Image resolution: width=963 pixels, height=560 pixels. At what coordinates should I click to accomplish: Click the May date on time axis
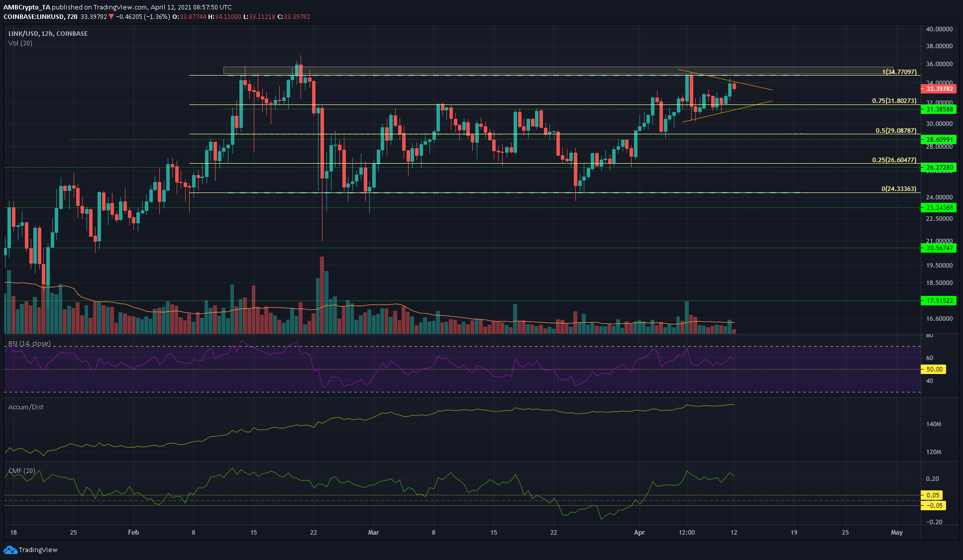(x=896, y=532)
